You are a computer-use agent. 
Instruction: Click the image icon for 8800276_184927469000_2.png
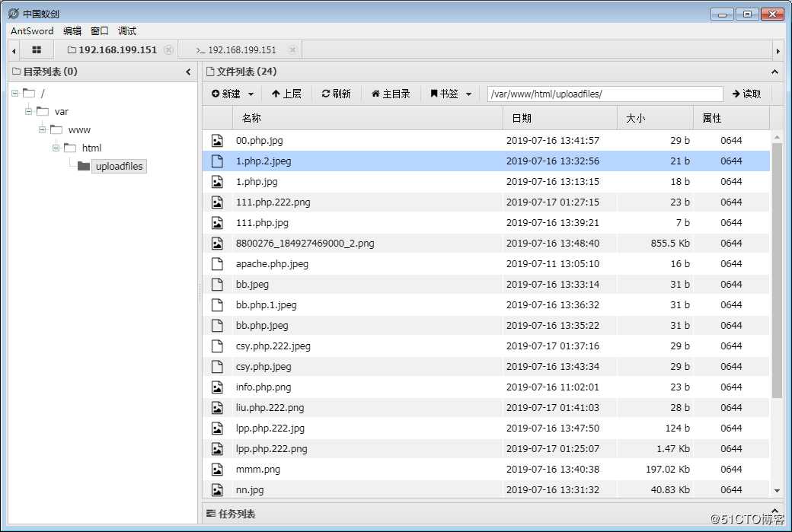coord(217,244)
